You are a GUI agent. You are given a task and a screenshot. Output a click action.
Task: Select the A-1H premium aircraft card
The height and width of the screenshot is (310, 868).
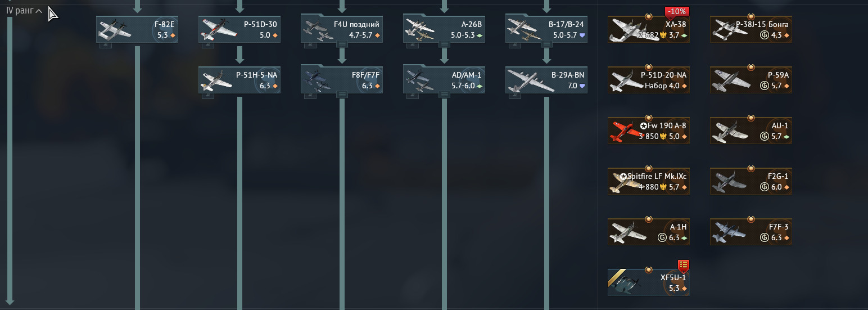tap(649, 232)
